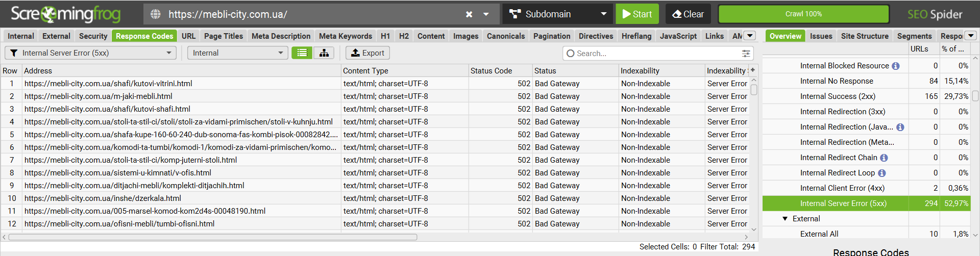980x256 pixels.
Task: Click info icon beside Internal Blocked Resource
Action: (896, 66)
